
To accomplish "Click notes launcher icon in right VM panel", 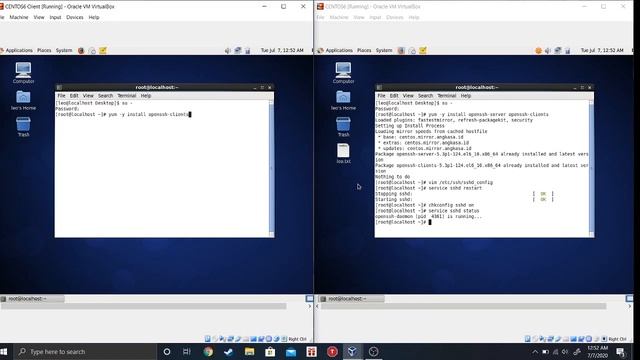I will [423, 51].
